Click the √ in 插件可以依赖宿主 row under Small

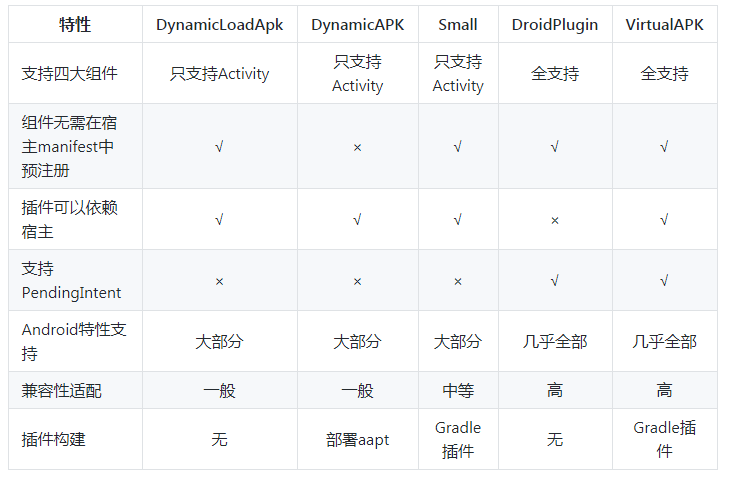coord(458,220)
